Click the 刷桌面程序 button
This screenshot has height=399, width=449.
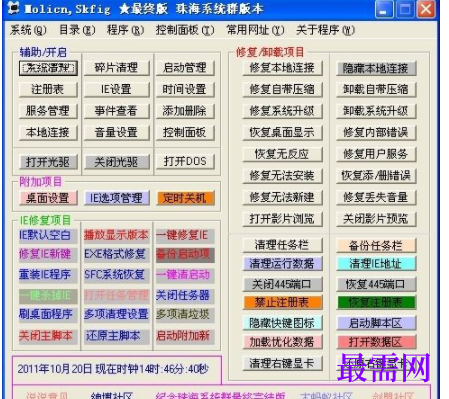coord(48,315)
